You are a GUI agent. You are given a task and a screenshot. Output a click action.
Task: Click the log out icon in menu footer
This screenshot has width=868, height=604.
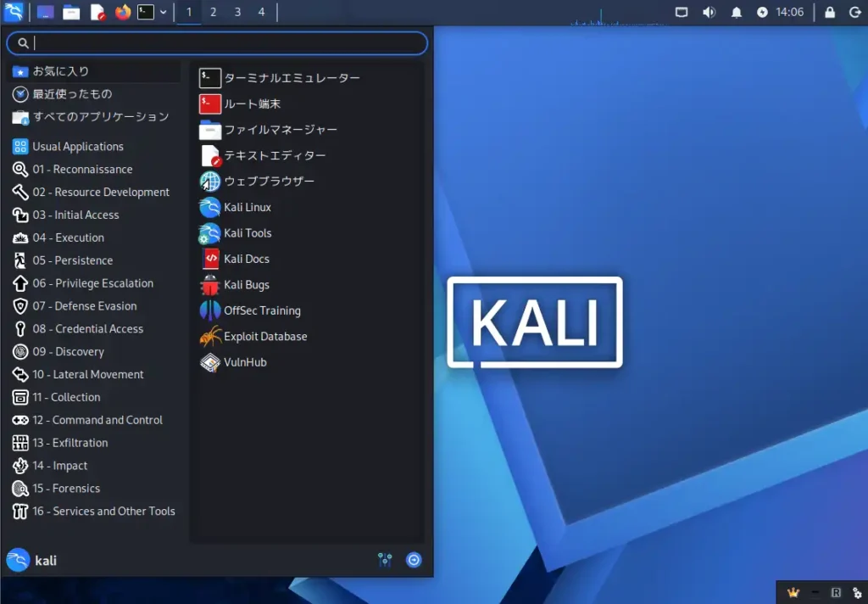(x=414, y=560)
